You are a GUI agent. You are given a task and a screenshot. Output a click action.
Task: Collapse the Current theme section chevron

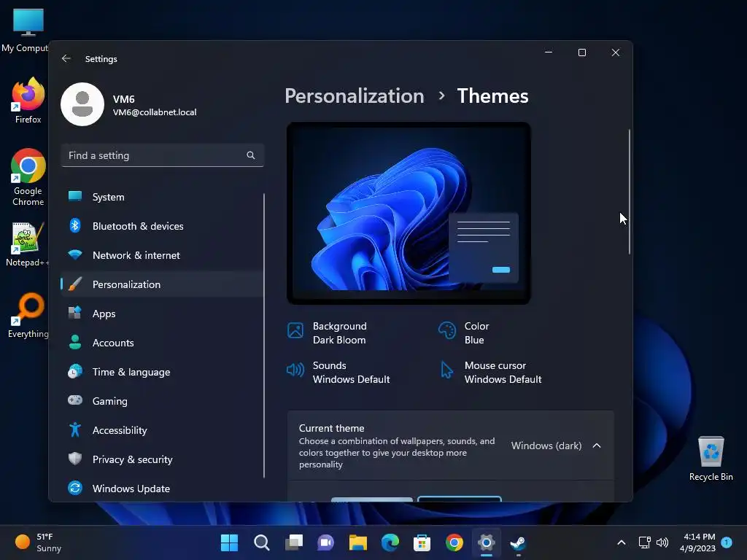tap(597, 446)
